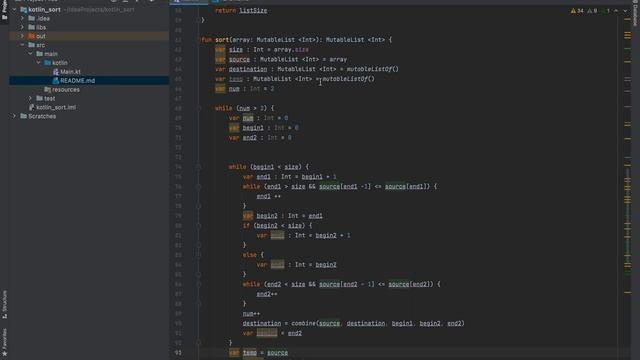Expand the test folder
Viewport: 640px width, 360px height.
click(31, 98)
